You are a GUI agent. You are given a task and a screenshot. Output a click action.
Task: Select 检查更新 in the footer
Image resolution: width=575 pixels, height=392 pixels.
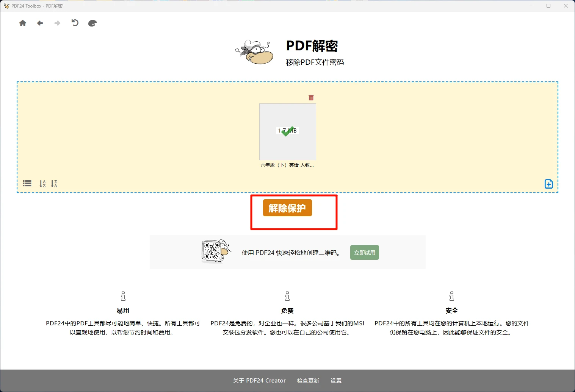308,381
